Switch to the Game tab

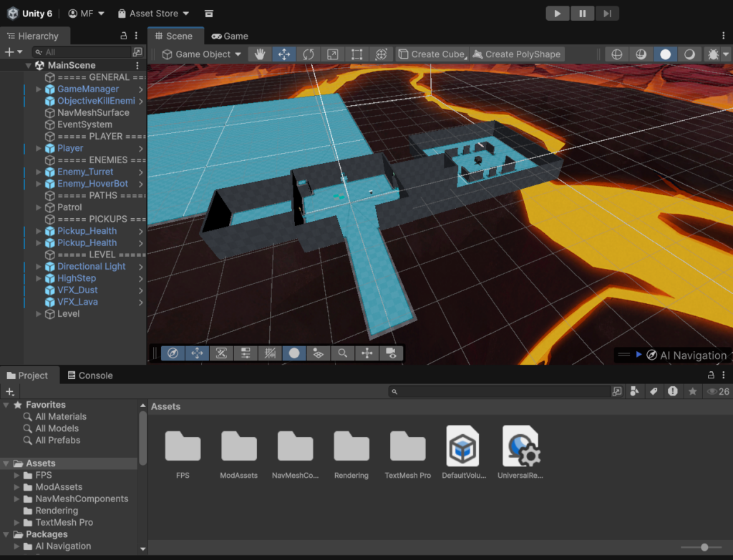[x=229, y=36]
